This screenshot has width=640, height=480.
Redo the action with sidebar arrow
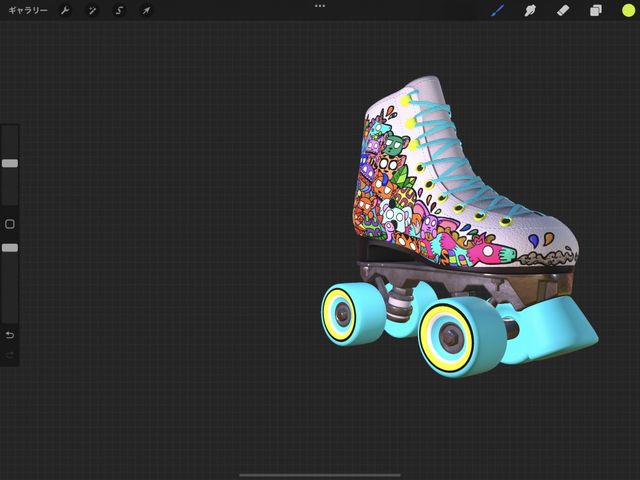pyautogui.click(x=10, y=355)
